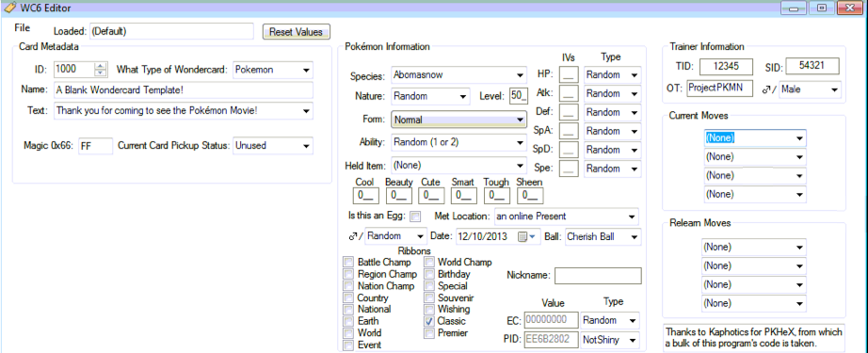Open the Ability dropdown
This screenshot has width=868, height=353.
click(x=458, y=143)
